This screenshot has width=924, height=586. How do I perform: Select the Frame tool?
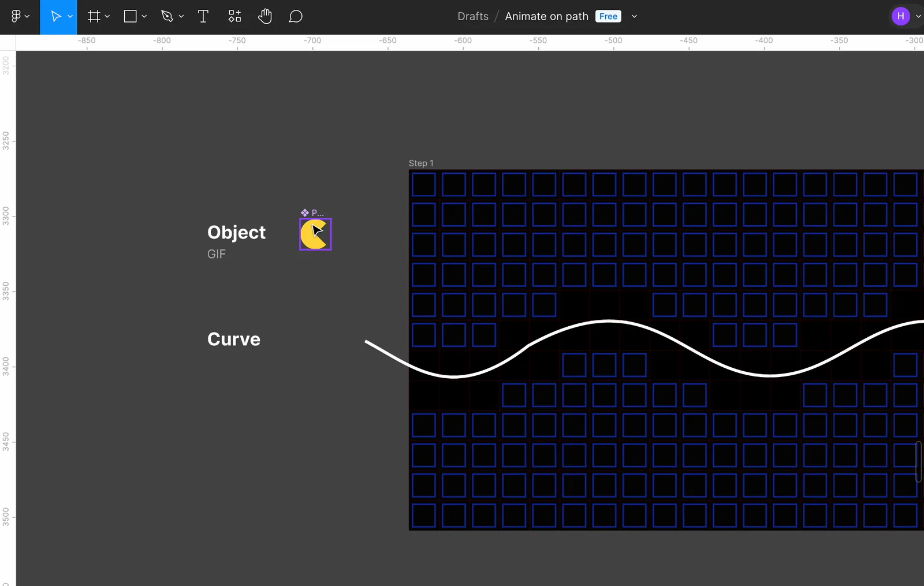pos(94,17)
